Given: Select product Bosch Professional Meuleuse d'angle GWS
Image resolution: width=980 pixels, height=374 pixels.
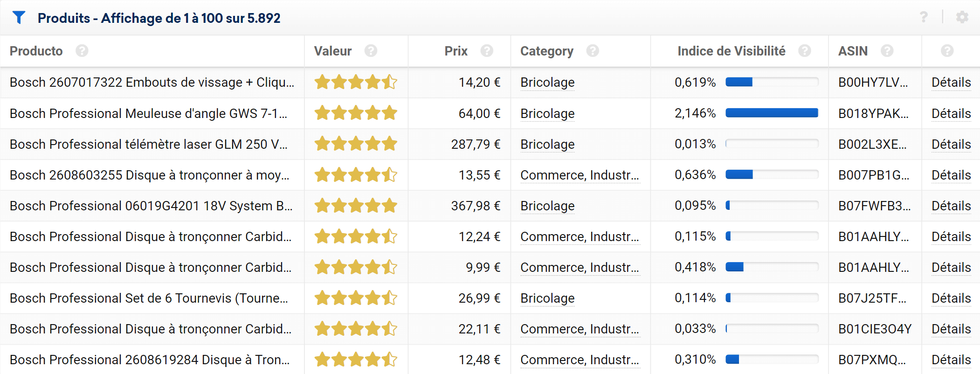Looking at the screenshot, I should [x=148, y=113].
